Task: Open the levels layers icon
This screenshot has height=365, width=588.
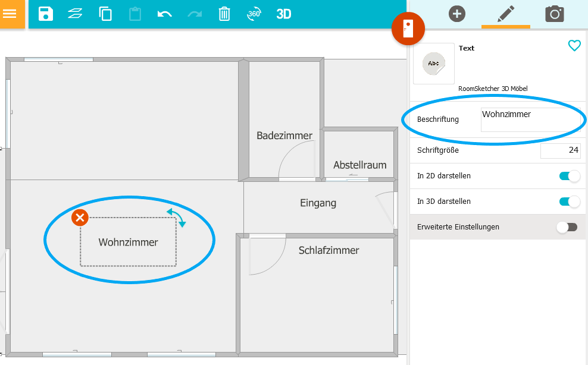Action: pyautogui.click(x=75, y=14)
